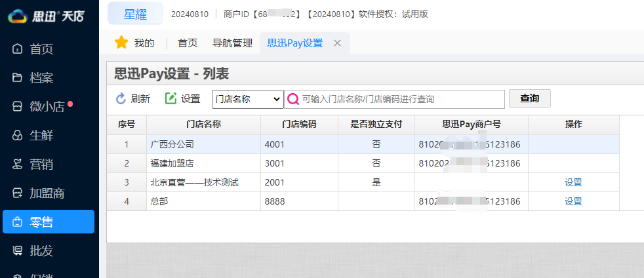Image resolution: width=644 pixels, height=278 pixels.
Task: Select the 北京直营——技术测试 cell
Action: 203,182
